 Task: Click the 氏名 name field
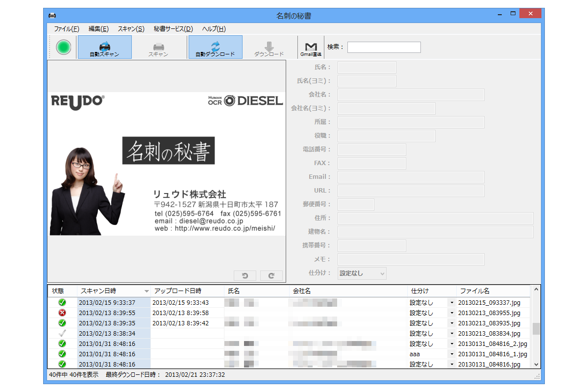[x=367, y=67]
